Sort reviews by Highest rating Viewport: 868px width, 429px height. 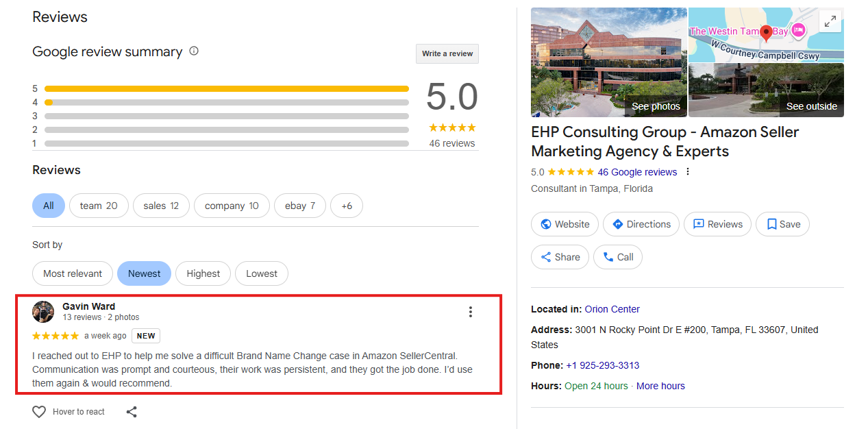pyautogui.click(x=203, y=273)
